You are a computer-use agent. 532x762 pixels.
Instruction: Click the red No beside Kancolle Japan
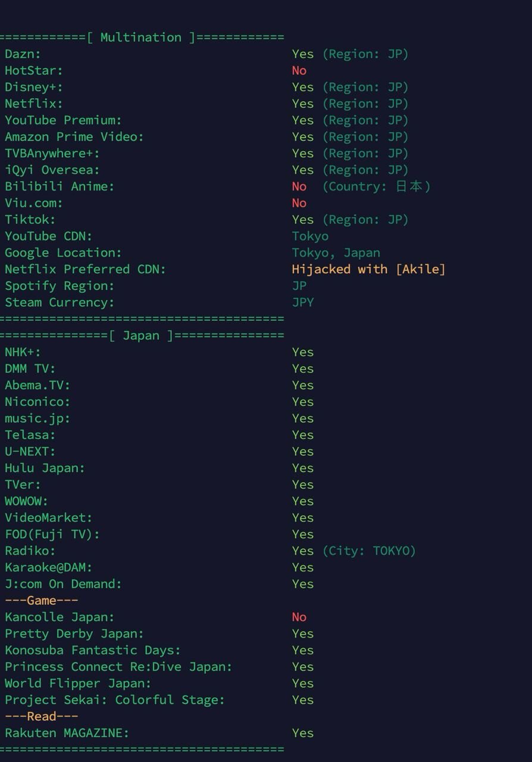(x=299, y=617)
